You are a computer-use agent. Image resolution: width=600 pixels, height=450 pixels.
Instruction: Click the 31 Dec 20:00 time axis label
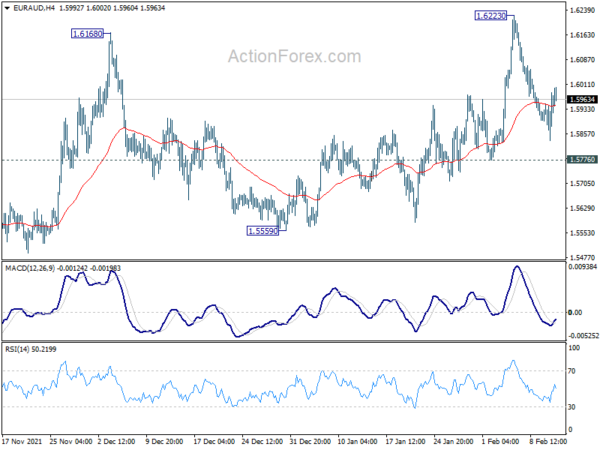point(308,441)
